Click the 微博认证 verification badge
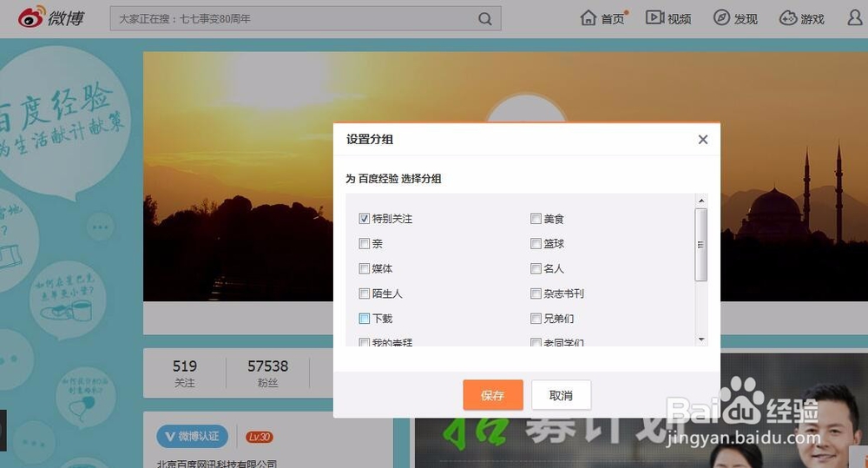 192,437
